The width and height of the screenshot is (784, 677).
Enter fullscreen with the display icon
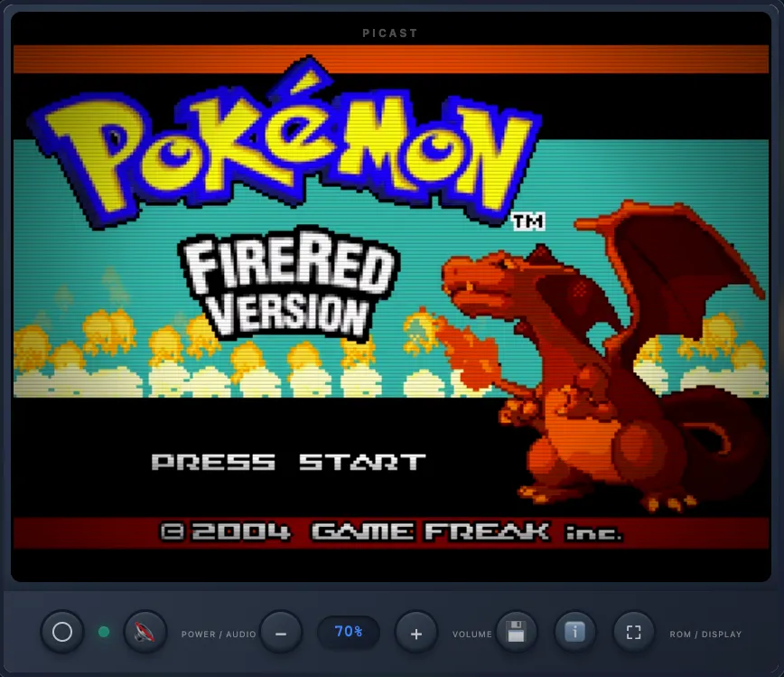coord(634,633)
